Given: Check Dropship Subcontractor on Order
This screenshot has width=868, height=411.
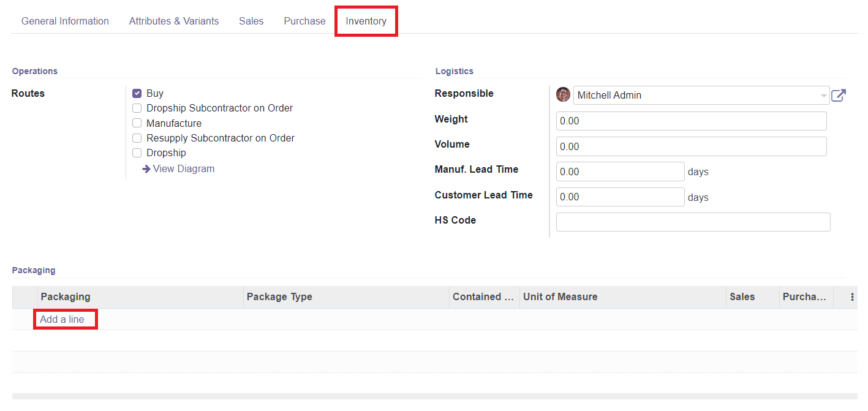Looking at the screenshot, I should [137, 107].
